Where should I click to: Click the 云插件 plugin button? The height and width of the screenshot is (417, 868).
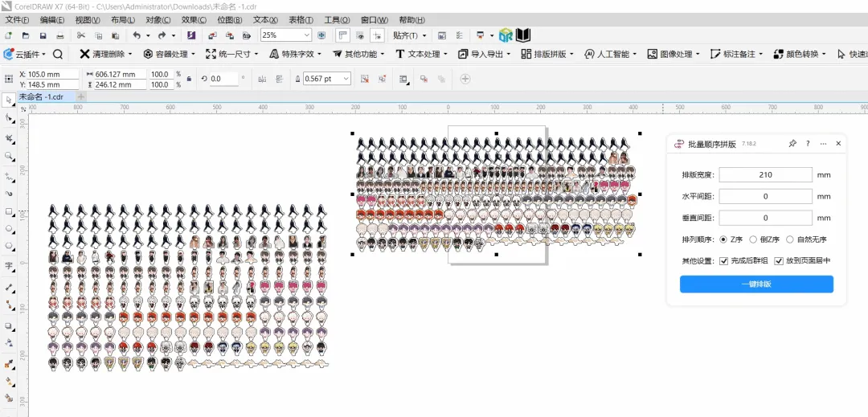coord(24,54)
